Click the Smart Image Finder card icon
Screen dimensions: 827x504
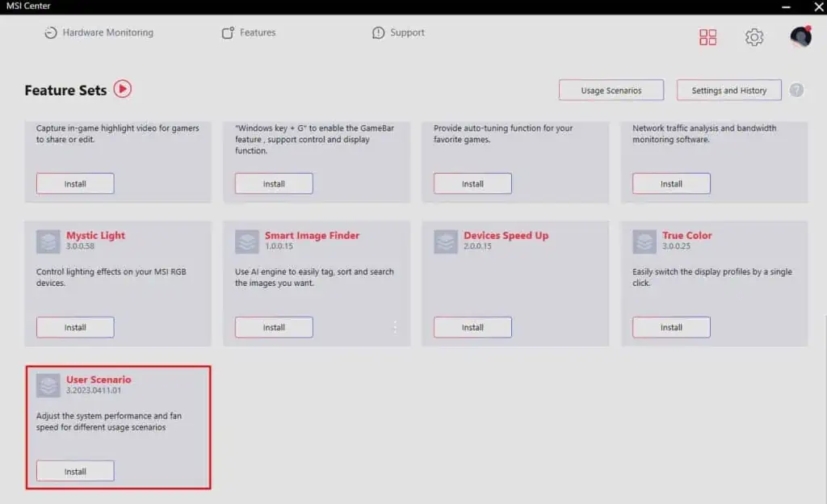[247, 241]
